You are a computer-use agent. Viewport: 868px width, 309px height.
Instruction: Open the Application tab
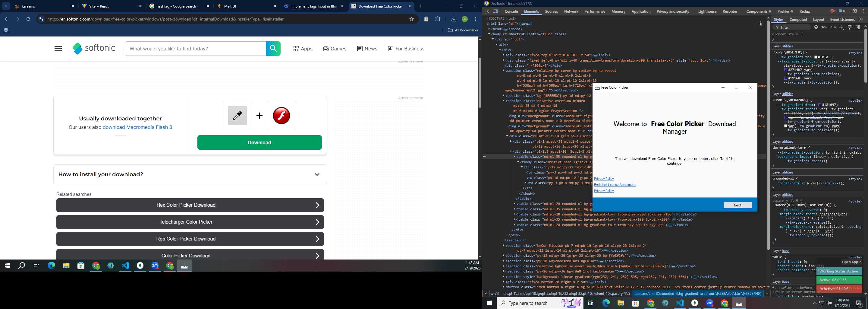pyautogui.click(x=641, y=11)
